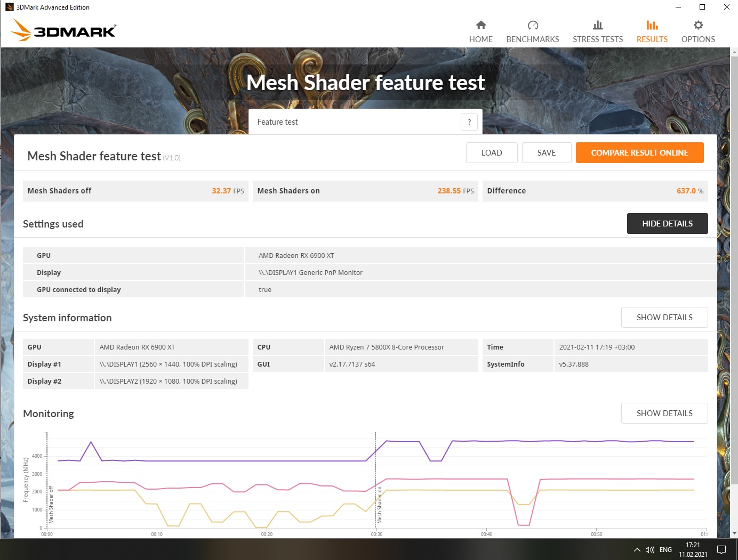Viewport: 738px width, 560px height.
Task: Switch the ENG input language
Action: pyautogui.click(x=665, y=550)
